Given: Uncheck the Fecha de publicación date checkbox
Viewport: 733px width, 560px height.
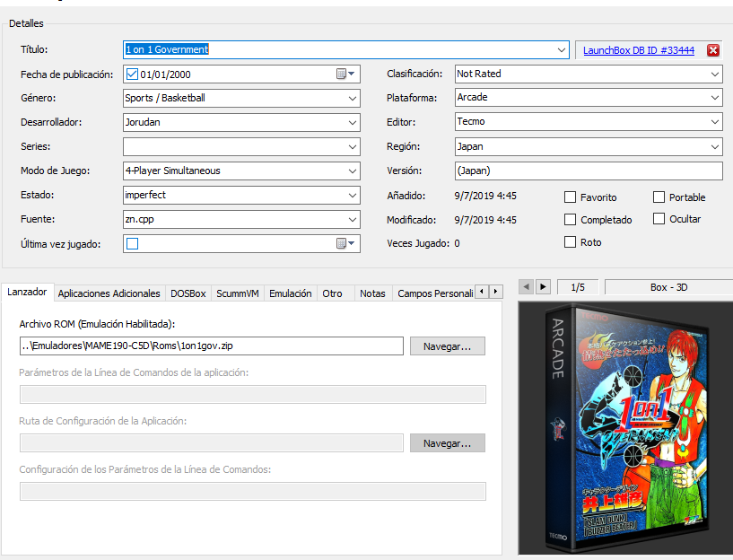Looking at the screenshot, I should 132,74.
